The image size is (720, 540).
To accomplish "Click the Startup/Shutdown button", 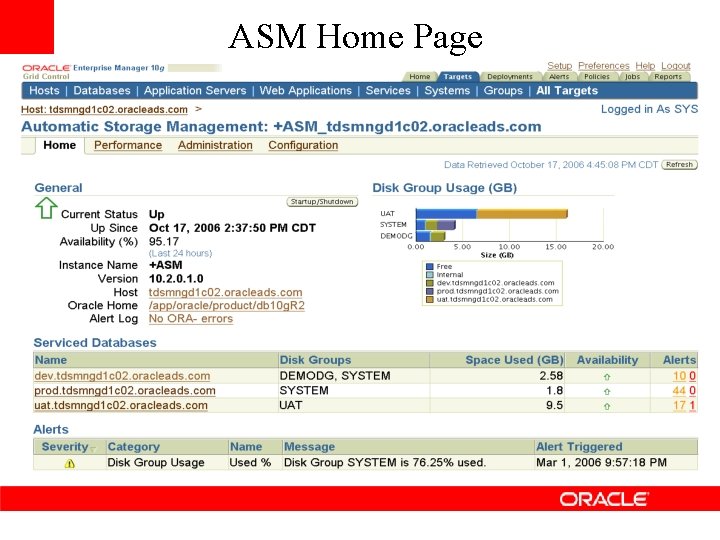I will 322,202.
